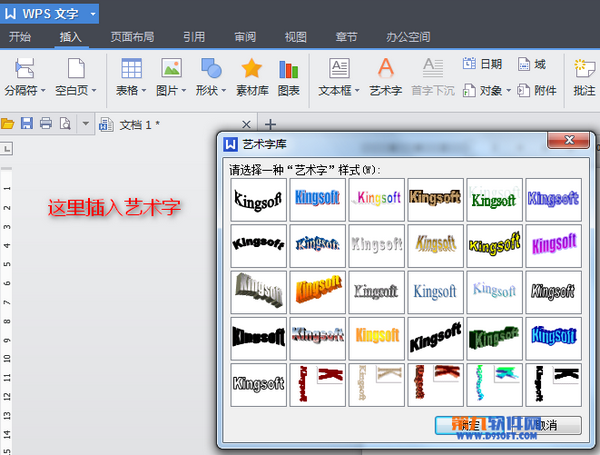Select the black arched Kingsoft style, first row
The image size is (600, 455).
pos(258,200)
